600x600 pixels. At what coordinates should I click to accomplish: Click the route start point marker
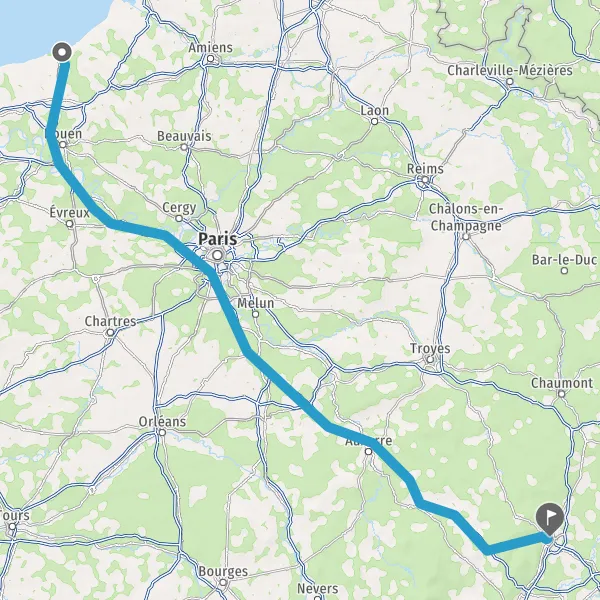tap(62, 52)
